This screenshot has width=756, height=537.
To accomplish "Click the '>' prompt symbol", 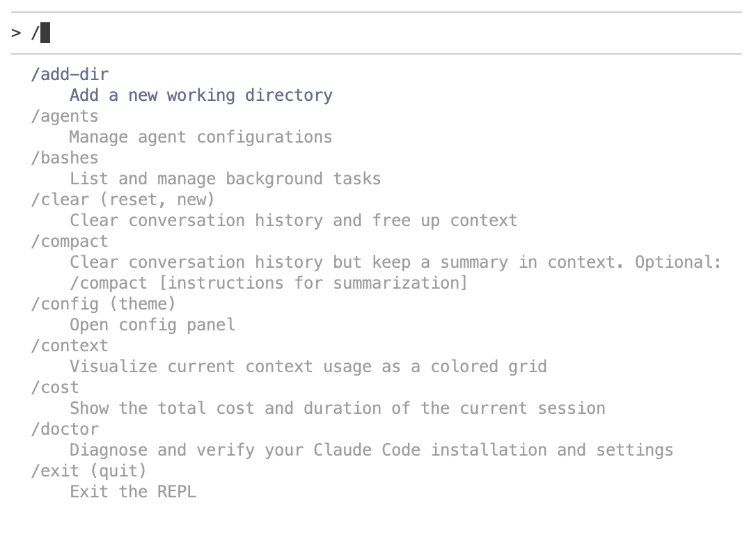I will coord(16,33).
